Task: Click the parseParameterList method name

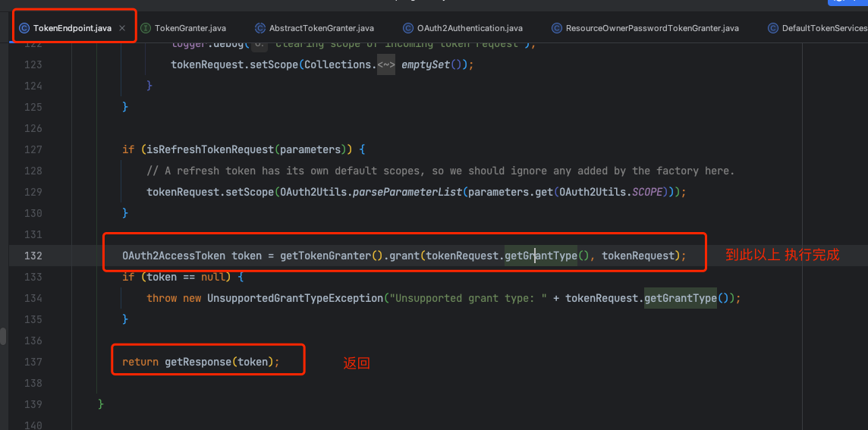Action: coord(407,192)
